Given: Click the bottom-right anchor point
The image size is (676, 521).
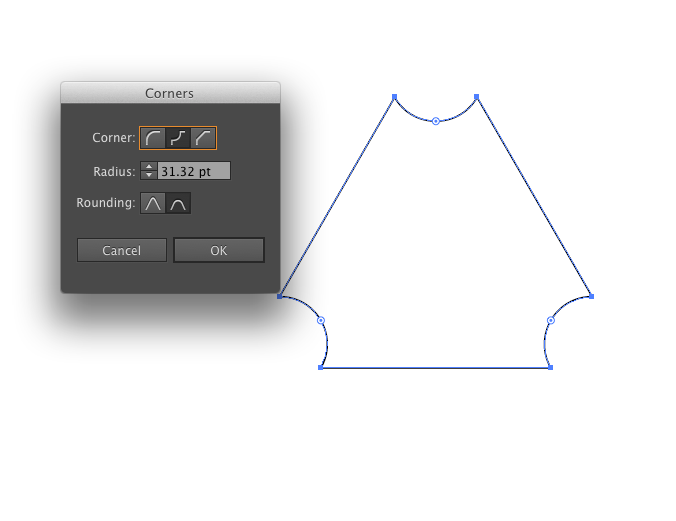Looking at the screenshot, I should (x=551, y=367).
